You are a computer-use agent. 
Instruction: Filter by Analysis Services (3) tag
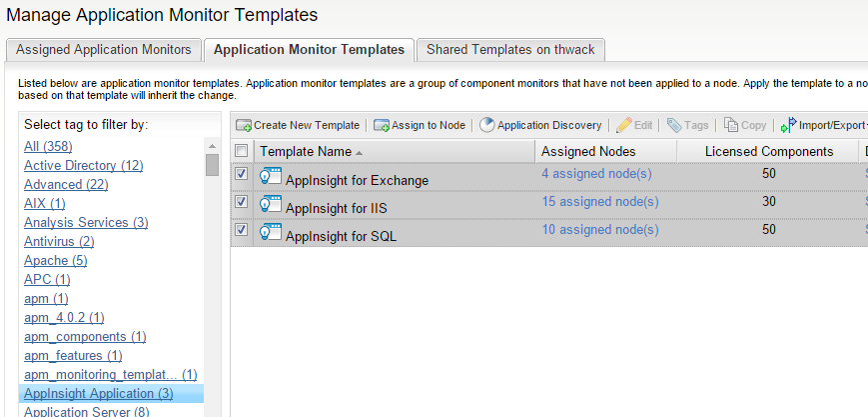(x=86, y=222)
